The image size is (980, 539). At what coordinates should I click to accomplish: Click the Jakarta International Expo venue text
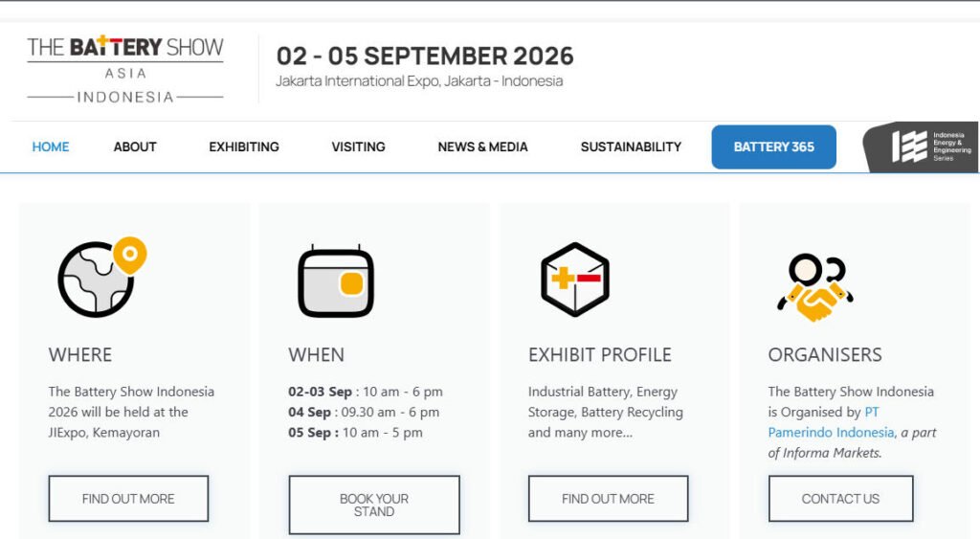(419, 81)
